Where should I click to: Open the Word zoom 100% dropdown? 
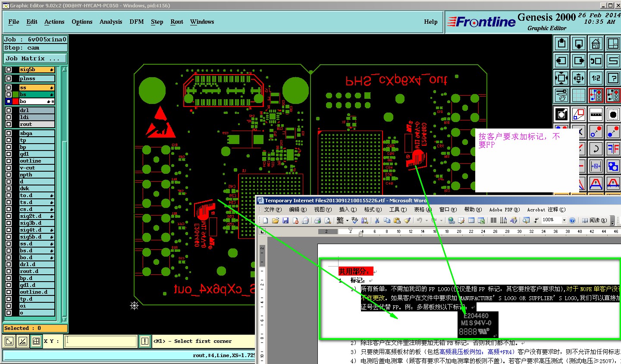click(x=564, y=220)
